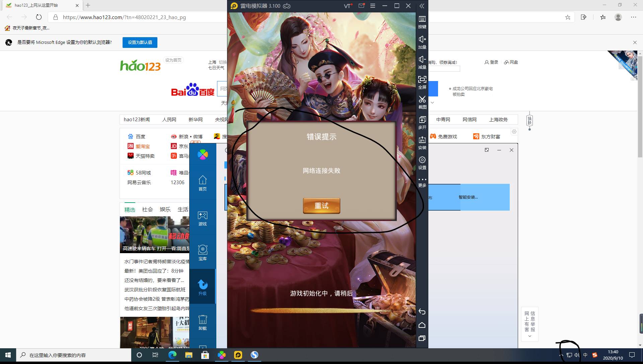The image size is (643, 364).
Task: Click the browser address bar URL
Action: (124, 17)
